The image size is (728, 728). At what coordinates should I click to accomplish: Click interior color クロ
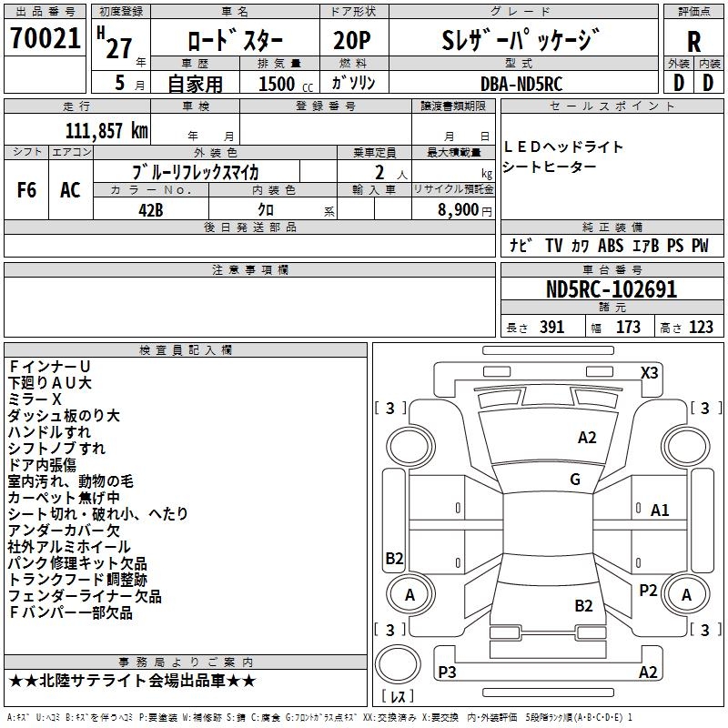click(266, 210)
